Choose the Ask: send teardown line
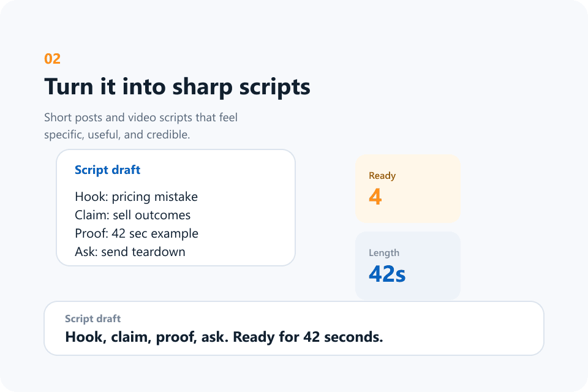The image size is (588, 392). pos(130,252)
